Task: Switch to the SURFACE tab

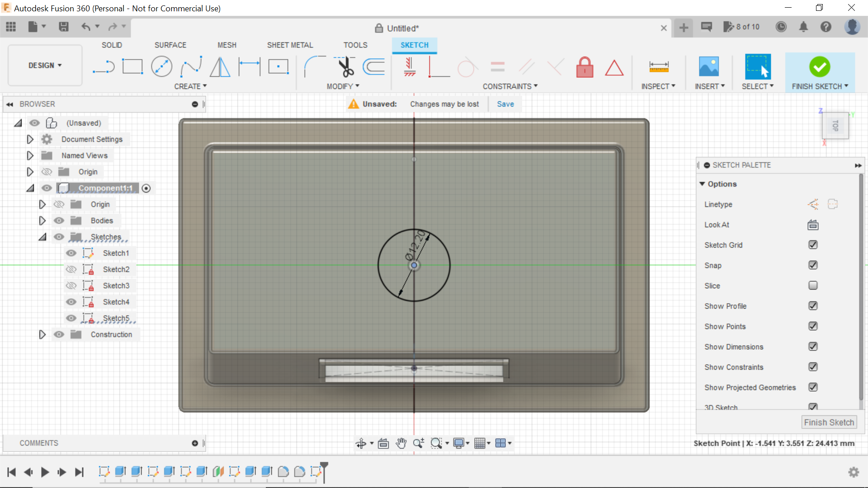Action: 170,45
